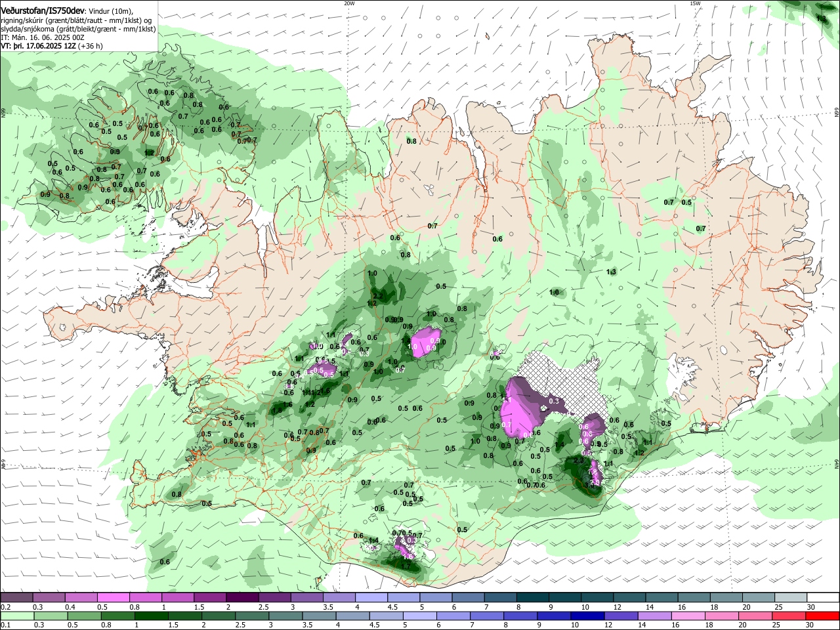840x630 pixels.
Task: Click the 15W longitude label
Action: tap(695, 3)
